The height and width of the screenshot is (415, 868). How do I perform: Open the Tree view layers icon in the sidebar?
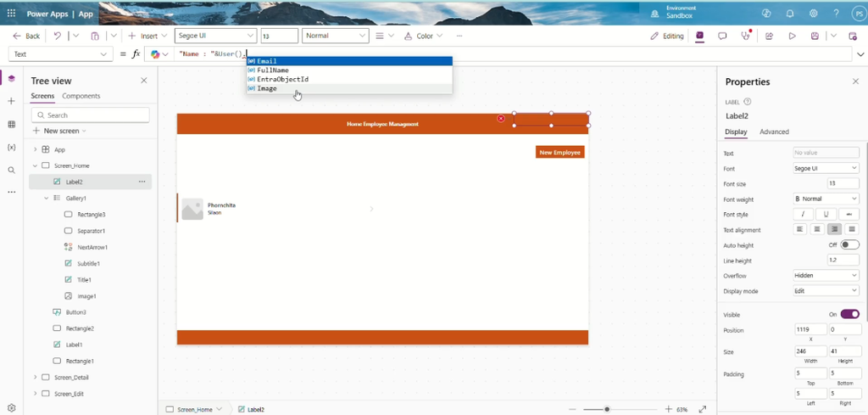[12, 78]
